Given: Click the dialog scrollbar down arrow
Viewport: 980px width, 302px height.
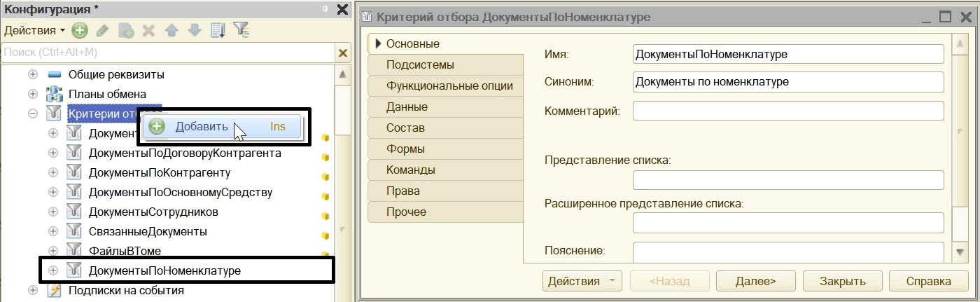Looking at the screenshot, I should 960,252.
